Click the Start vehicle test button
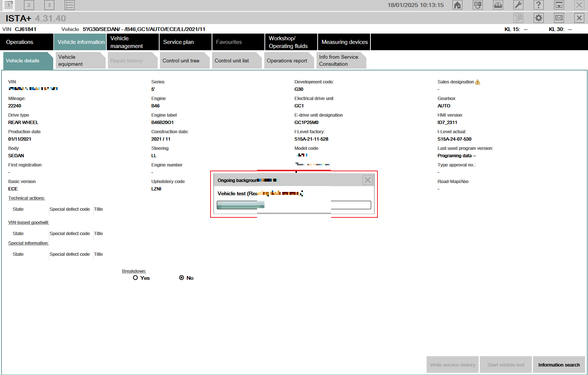588x375 pixels. 506,365
